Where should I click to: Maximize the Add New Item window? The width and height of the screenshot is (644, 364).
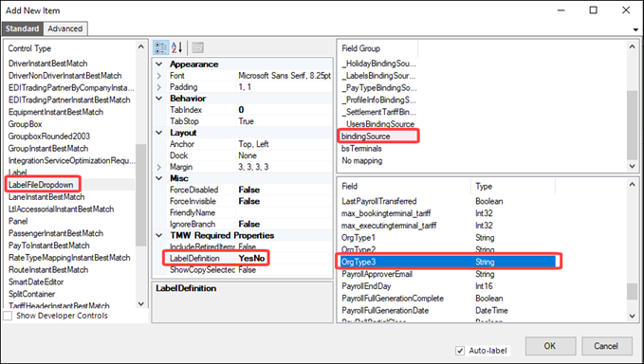click(593, 10)
